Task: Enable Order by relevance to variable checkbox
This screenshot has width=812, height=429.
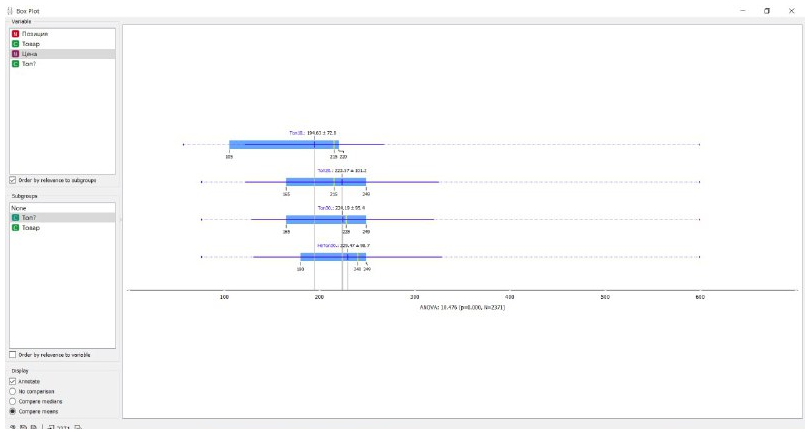Action: click(x=12, y=355)
